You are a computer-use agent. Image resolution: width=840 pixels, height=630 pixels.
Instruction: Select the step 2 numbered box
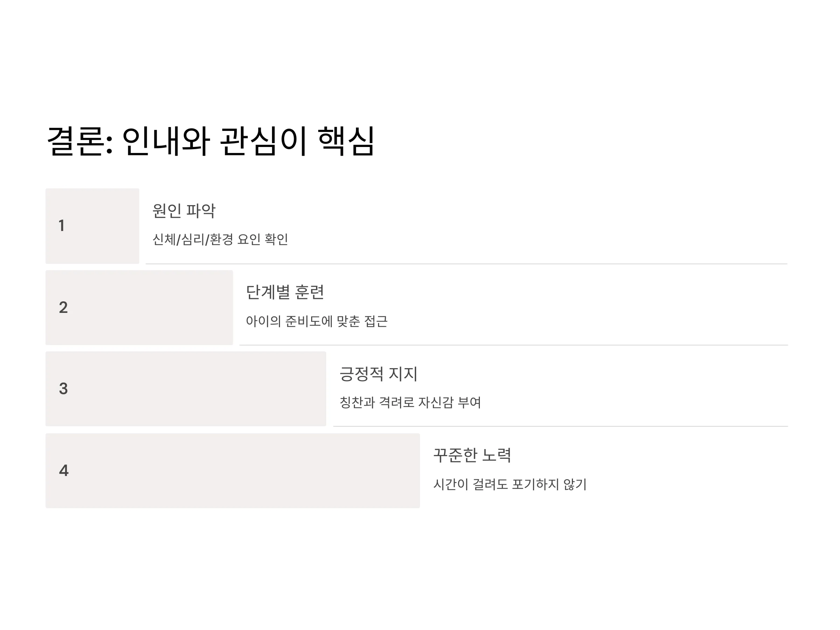coord(139,308)
